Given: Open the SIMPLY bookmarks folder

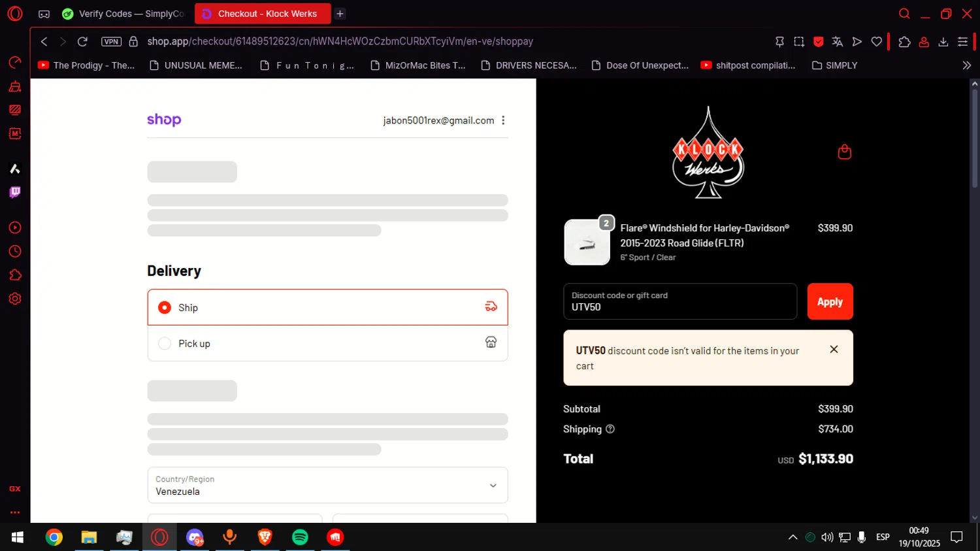Looking at the screenshot, I should coord(834,65).
